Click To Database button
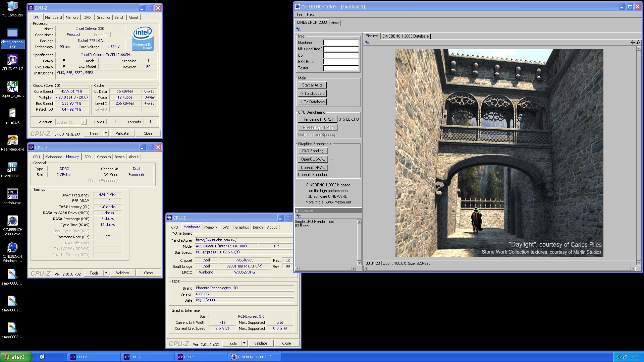Image resolution: width=644 pixels, height=362 pixels. 312,102
